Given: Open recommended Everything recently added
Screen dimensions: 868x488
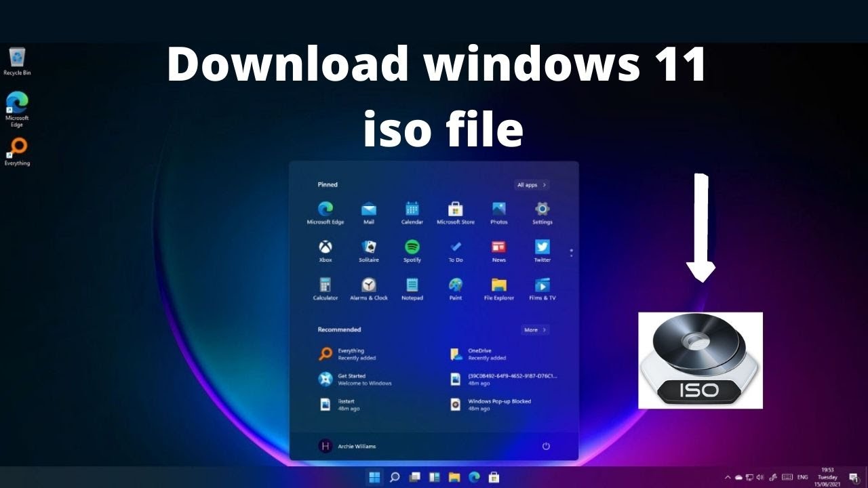Looking at the screenshot, I should (347, 354).
